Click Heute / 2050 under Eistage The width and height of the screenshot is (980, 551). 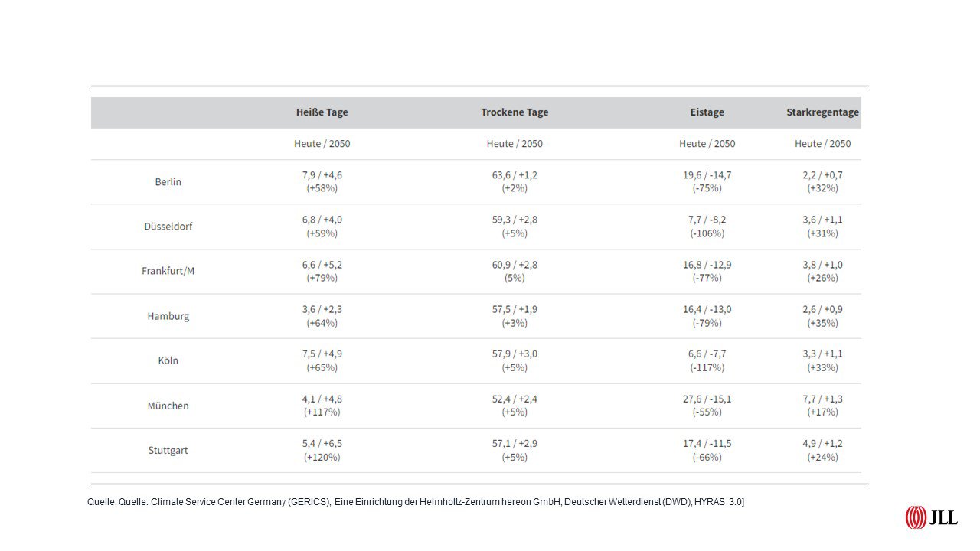click(x=707, y=143)
